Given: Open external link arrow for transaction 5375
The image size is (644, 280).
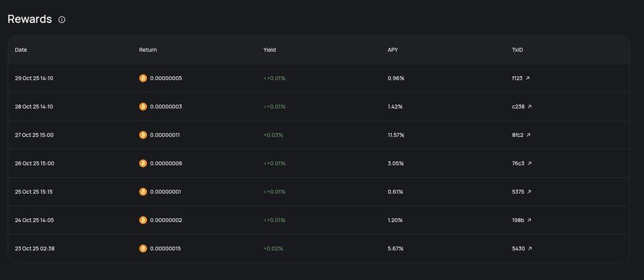Looking at the screenshot, I should click(529, 191).
